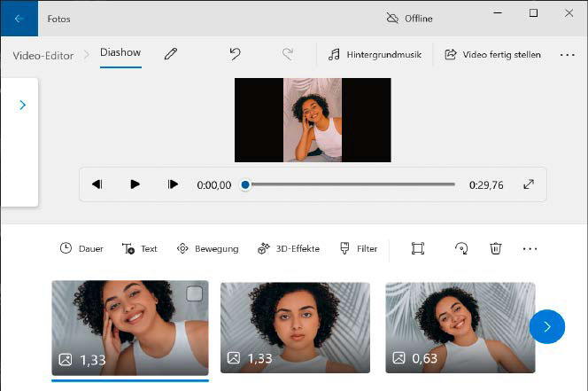
Task: Click the video preview image
Action: (x=313, y=121)
